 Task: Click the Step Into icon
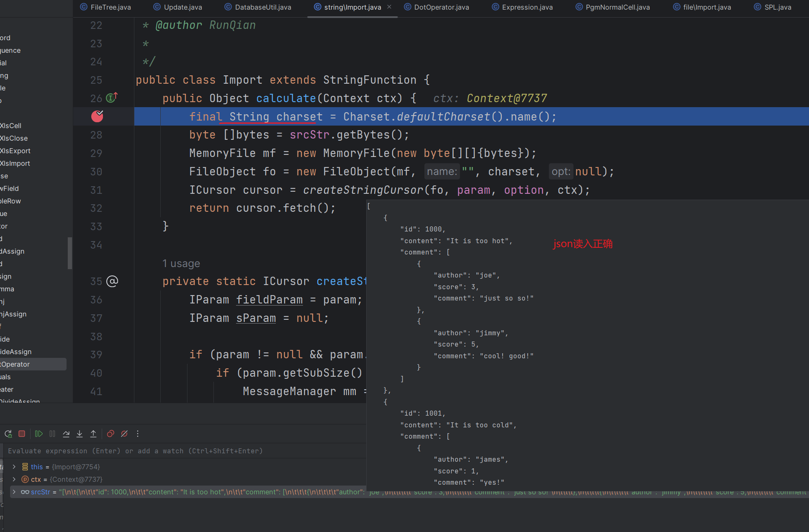point(80,434)
